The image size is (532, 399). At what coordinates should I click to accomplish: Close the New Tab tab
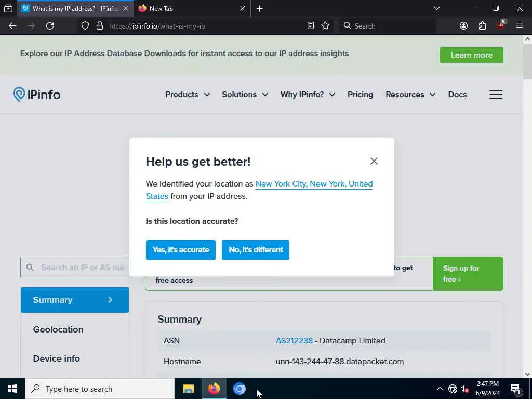click(x=243, y=8)
